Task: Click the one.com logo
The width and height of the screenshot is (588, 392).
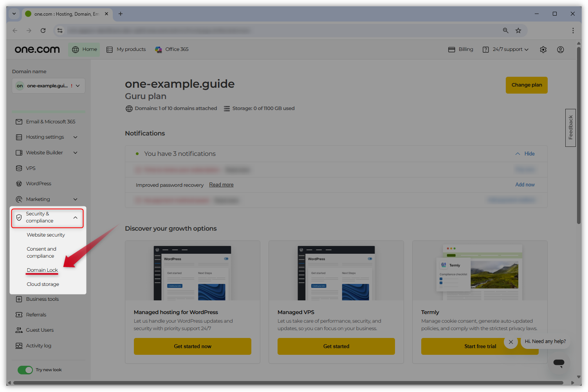Action: click(x=37, y=49)
